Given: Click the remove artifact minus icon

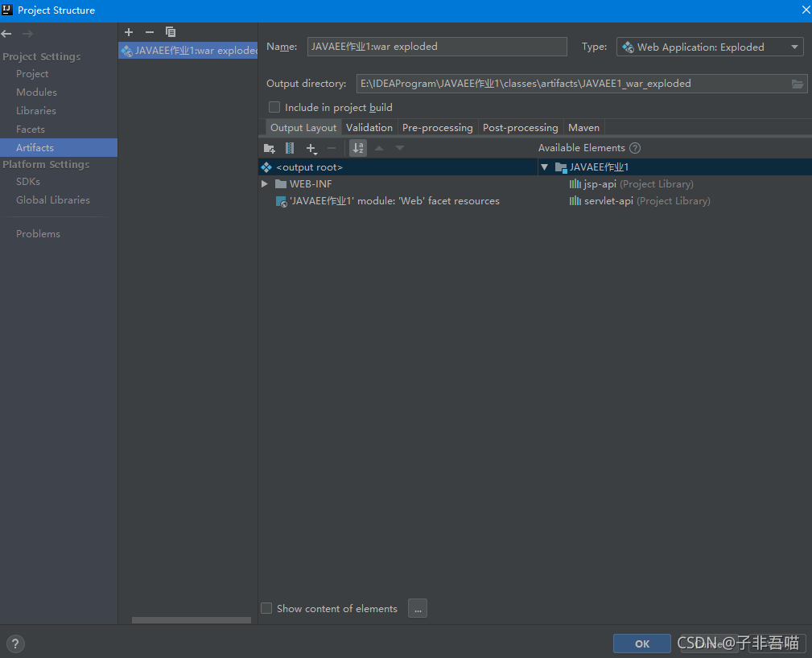Looking at the screenshot, I should point(150,32).
